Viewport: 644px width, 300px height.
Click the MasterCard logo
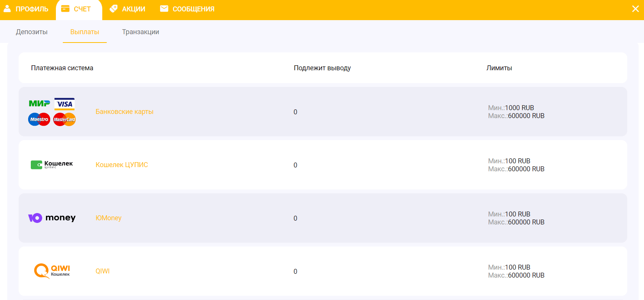point(65,119)
